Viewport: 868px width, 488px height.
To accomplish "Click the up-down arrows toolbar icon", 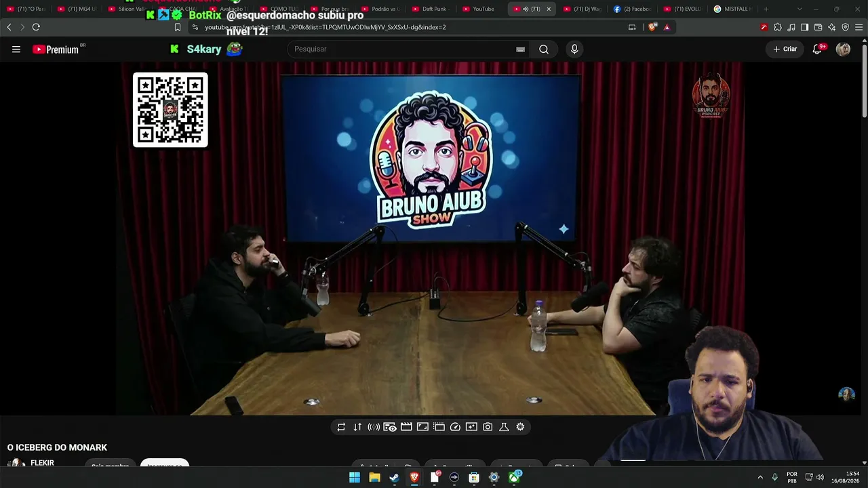I will point(357,427).
